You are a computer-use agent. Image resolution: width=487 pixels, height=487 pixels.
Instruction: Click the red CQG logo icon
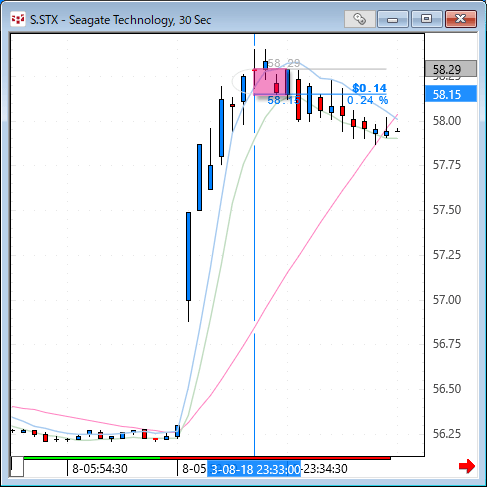[x=18, y=19]
